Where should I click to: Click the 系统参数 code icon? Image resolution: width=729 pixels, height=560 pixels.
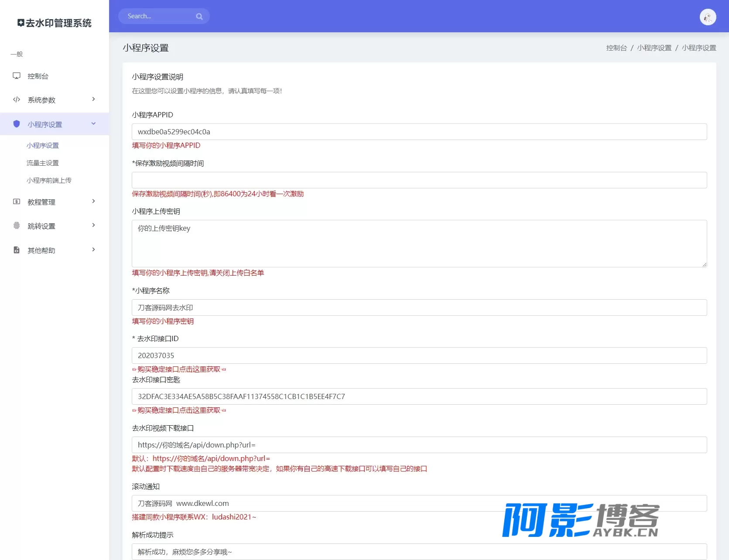pos(17,99)
